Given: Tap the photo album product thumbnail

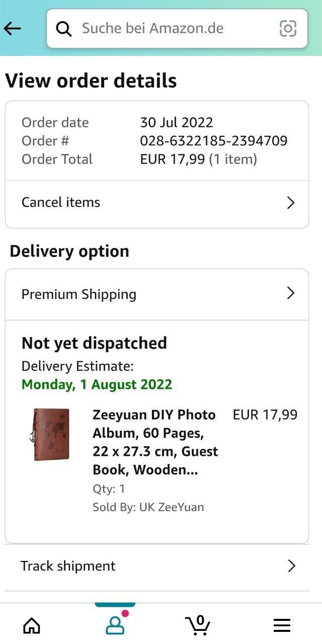Looking at the screenshot, I should [x=49, y=435].
